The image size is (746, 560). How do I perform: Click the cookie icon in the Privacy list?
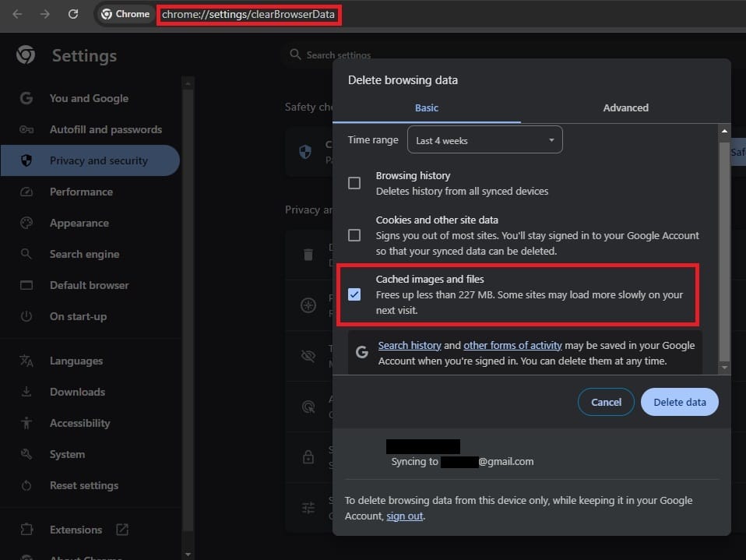[x=308, y=305]
